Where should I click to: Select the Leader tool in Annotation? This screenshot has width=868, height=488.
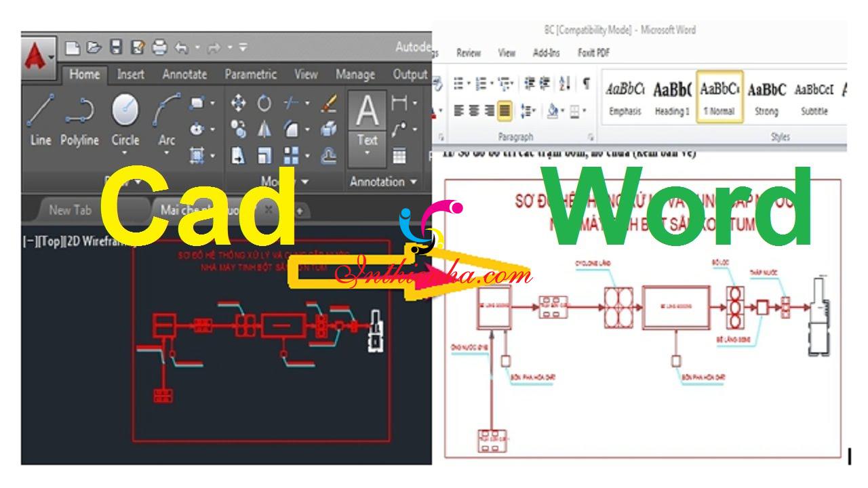click(x=399, y=129)
